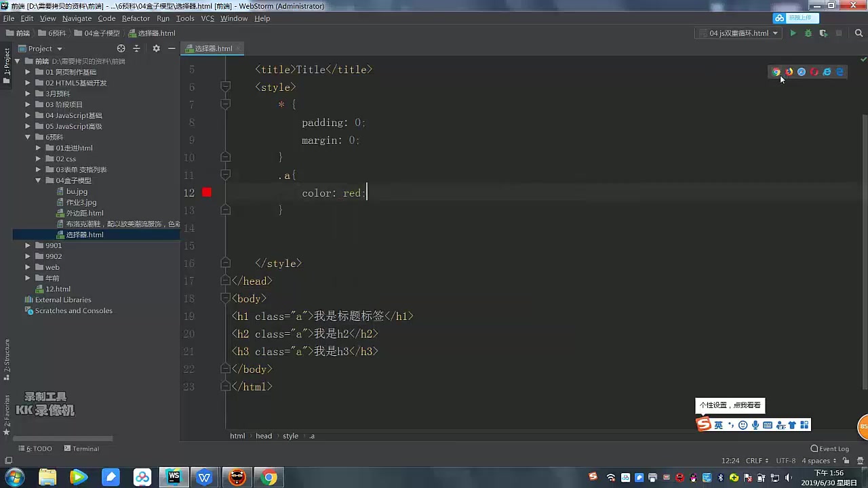
Task: Fold the head closing tag at line 17
Action: tap(225, 281)
